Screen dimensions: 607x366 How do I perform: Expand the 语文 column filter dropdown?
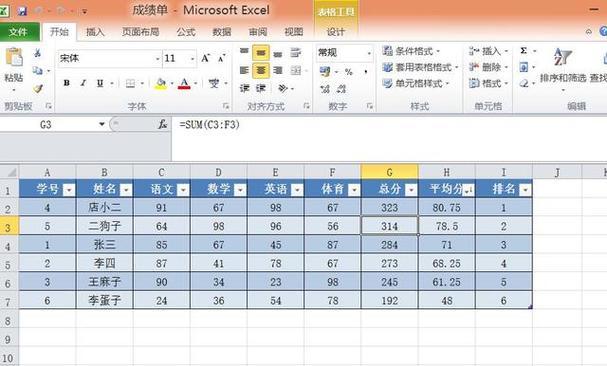pyautogui.click(x=183, y=190)
